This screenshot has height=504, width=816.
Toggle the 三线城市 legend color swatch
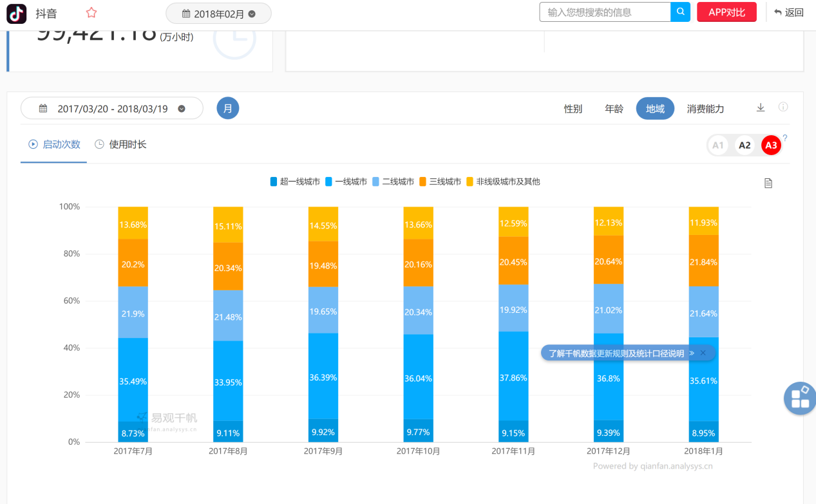(423, 182)
